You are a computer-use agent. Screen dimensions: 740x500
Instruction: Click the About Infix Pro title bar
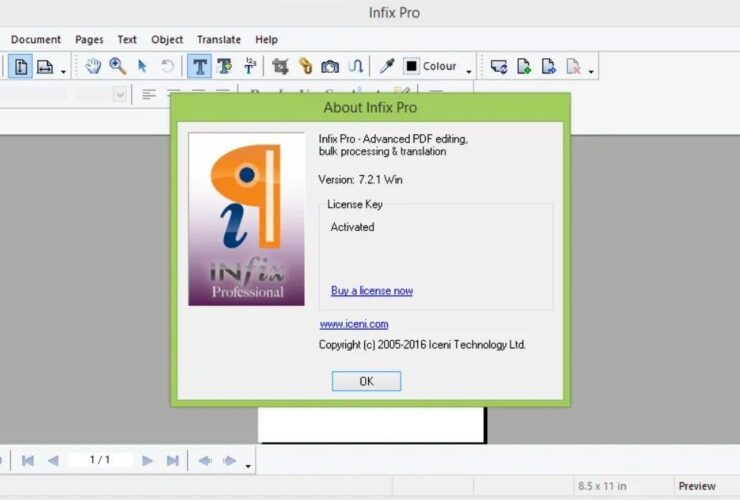370,108
